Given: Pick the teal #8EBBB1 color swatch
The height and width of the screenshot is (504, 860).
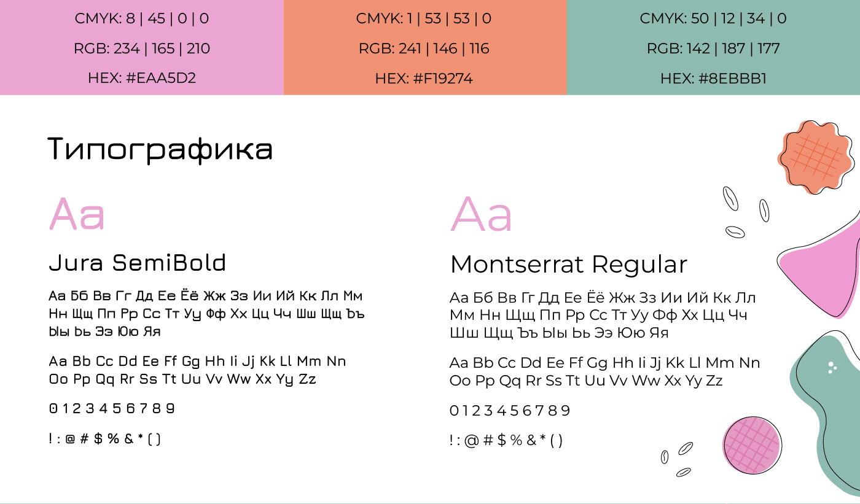Looking at the screenshot, I should (713, 47).
